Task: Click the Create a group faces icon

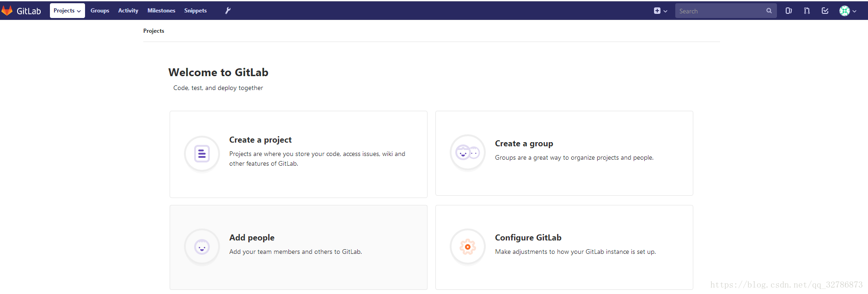Action: point(468,152)
